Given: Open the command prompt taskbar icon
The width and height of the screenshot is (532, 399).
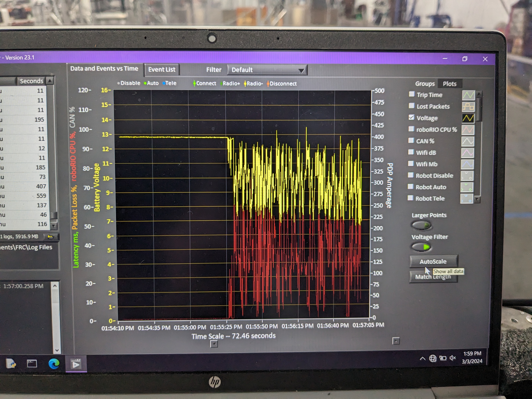Looking at the screenshot, I should point(32,364).
